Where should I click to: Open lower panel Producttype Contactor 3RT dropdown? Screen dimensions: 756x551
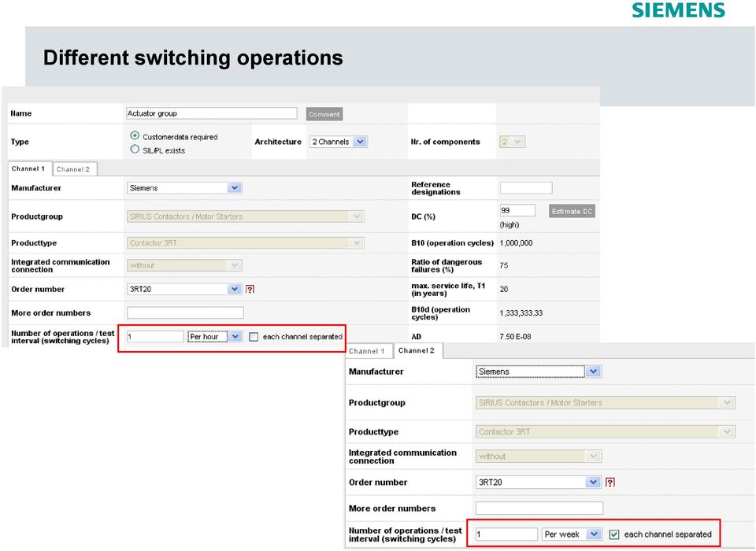tap(605, 432)
